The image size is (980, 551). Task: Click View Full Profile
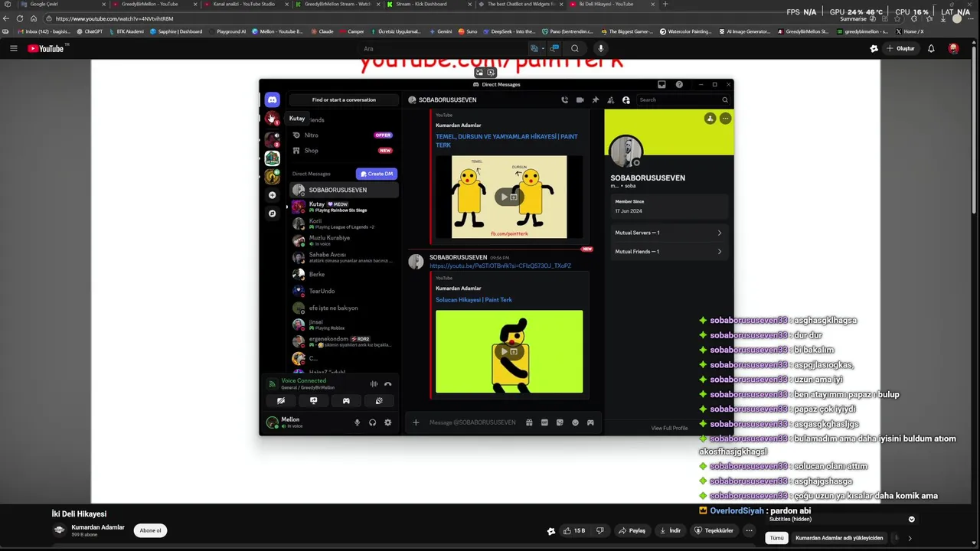click(669, 428)
